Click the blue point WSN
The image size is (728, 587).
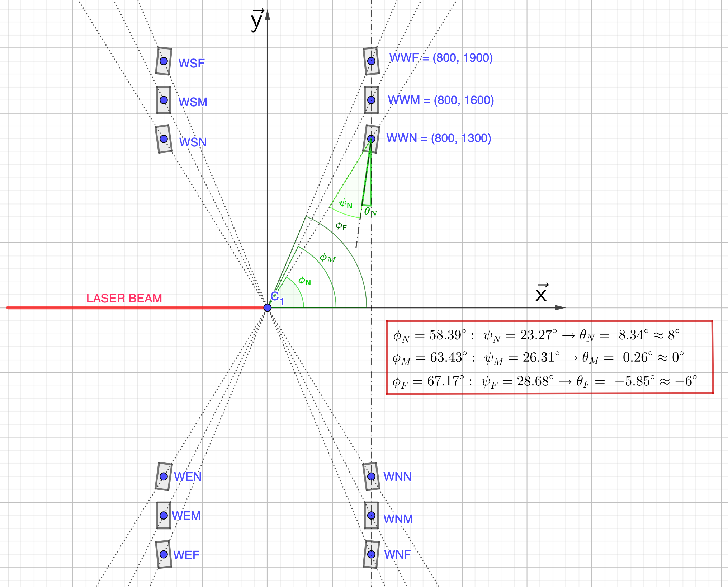pyautogui.click(x=164, y=139)
